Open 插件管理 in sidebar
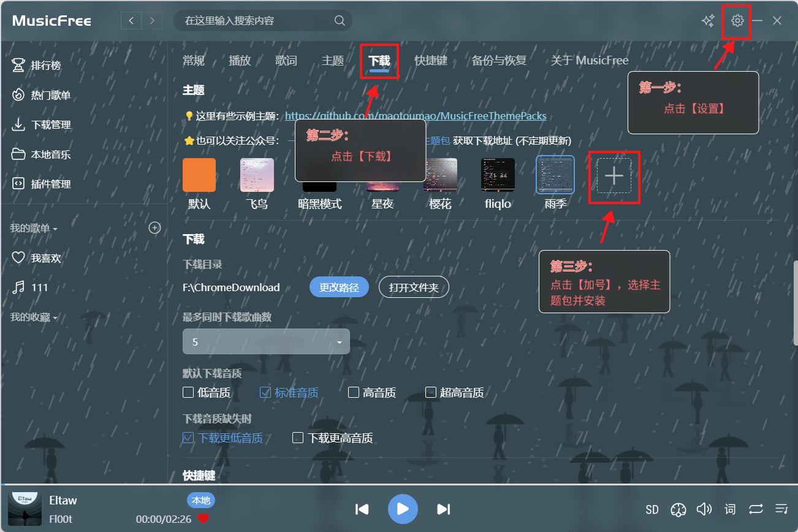 (x=84, y=184)
